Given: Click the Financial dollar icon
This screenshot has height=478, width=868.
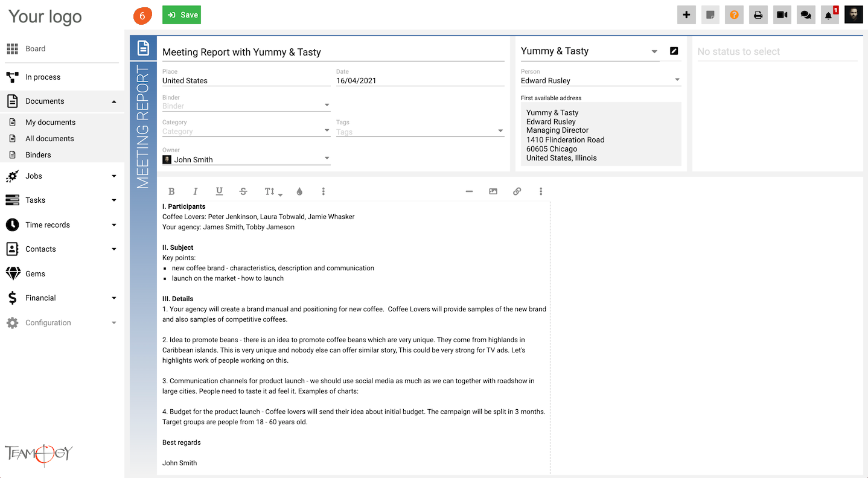Looking at the screenshot, I should [13, 298].
